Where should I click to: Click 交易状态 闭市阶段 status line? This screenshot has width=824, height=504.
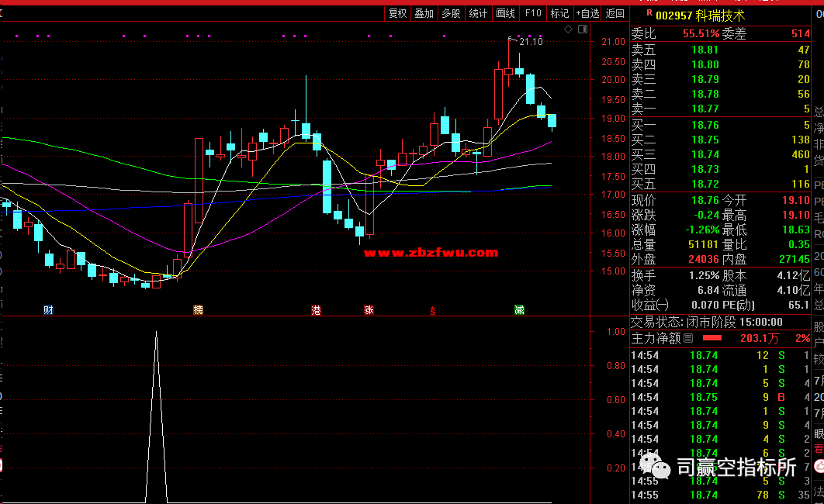coord(707,322)
